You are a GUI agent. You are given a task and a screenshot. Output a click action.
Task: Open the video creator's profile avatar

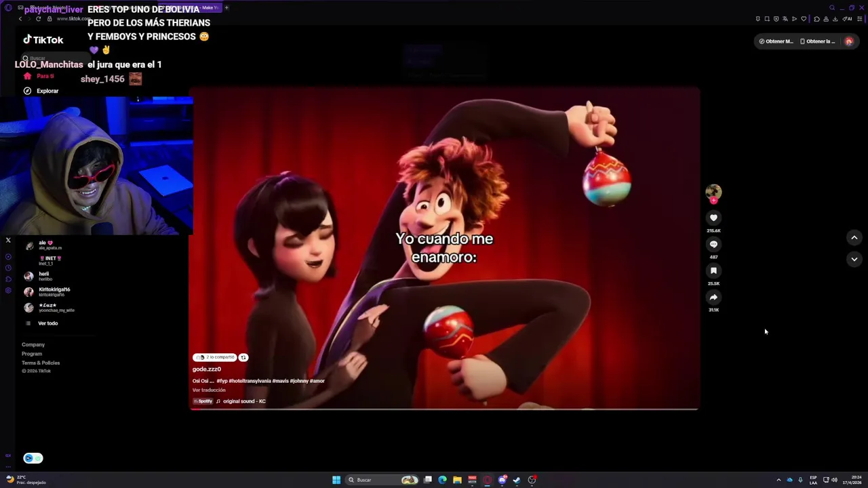(x=713, y=192)
